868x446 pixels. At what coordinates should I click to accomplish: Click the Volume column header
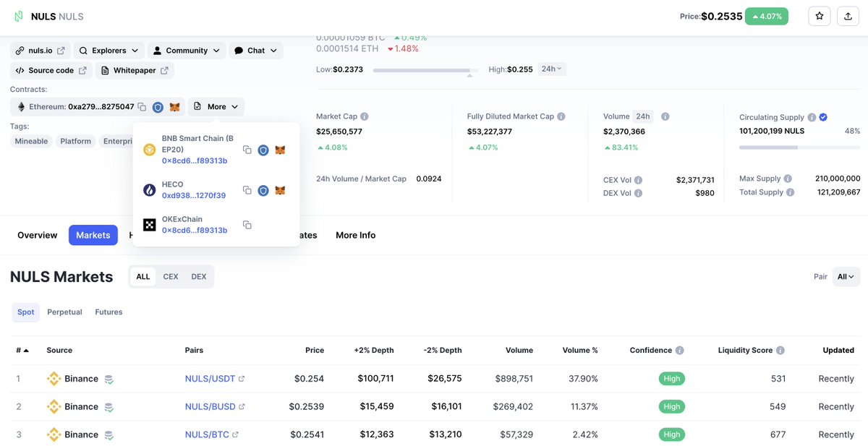[519, 350]
